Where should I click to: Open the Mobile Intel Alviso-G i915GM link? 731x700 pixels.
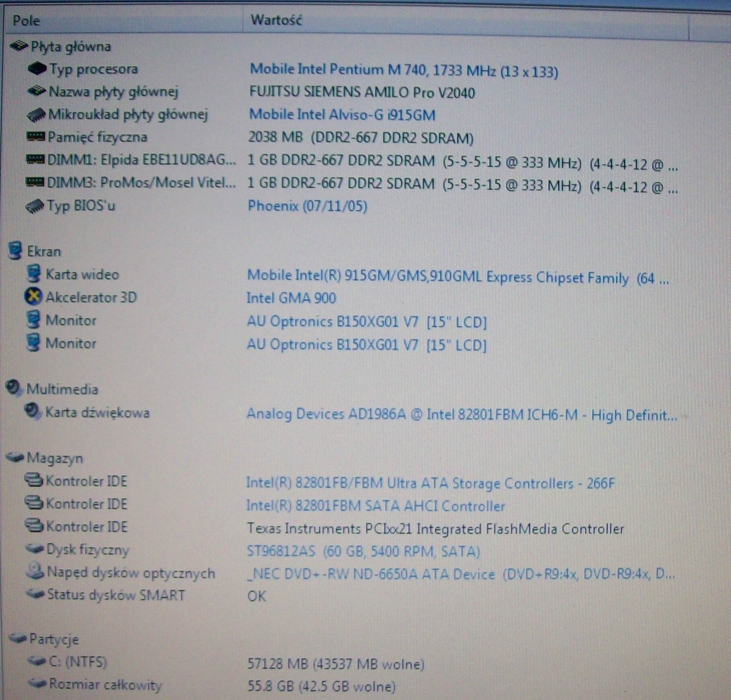342,115
